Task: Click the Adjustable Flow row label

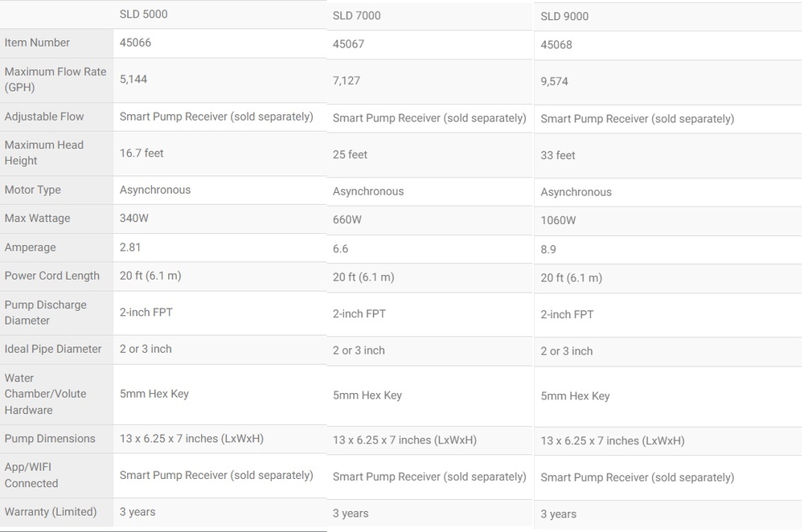Action: click(44, 117)
